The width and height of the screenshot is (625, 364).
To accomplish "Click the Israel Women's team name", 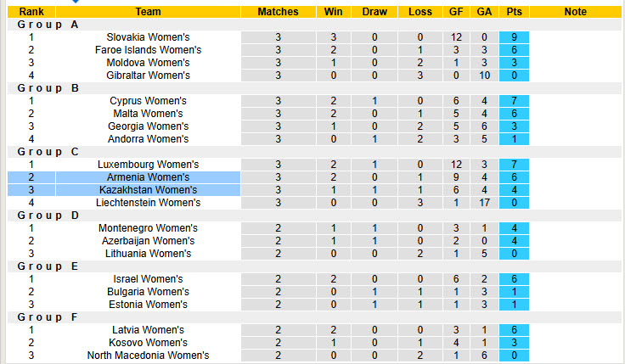I will click(x=148, y=279).
